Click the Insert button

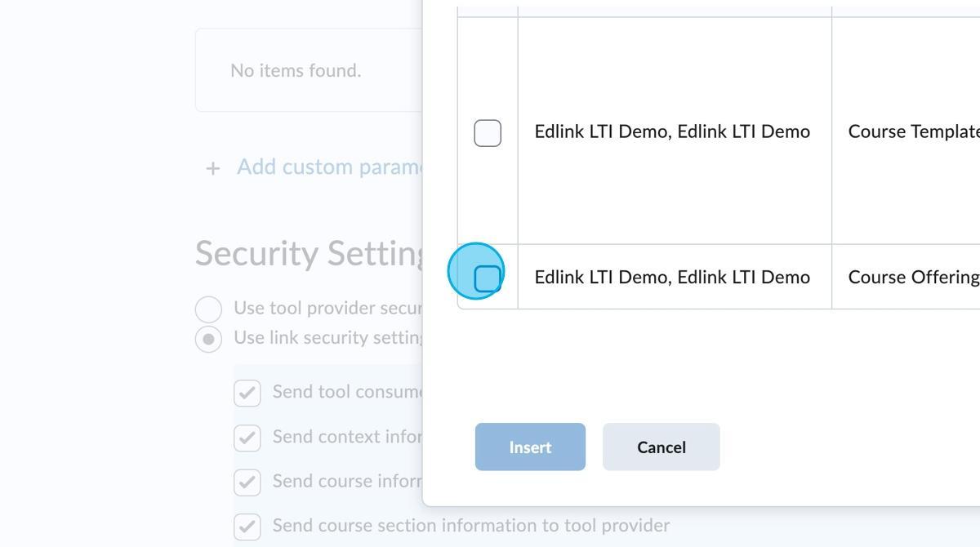coord(529,447)
